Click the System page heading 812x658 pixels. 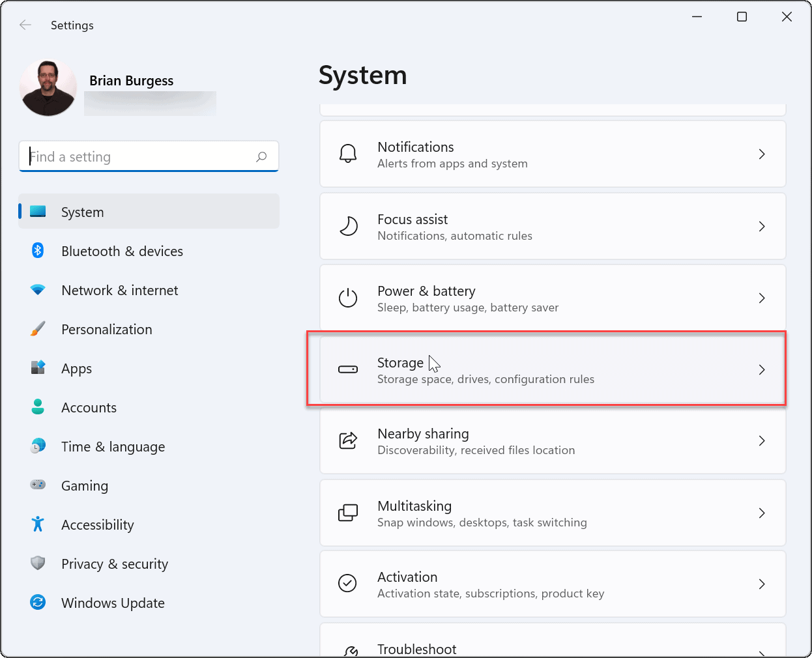(x=363, y=76)
